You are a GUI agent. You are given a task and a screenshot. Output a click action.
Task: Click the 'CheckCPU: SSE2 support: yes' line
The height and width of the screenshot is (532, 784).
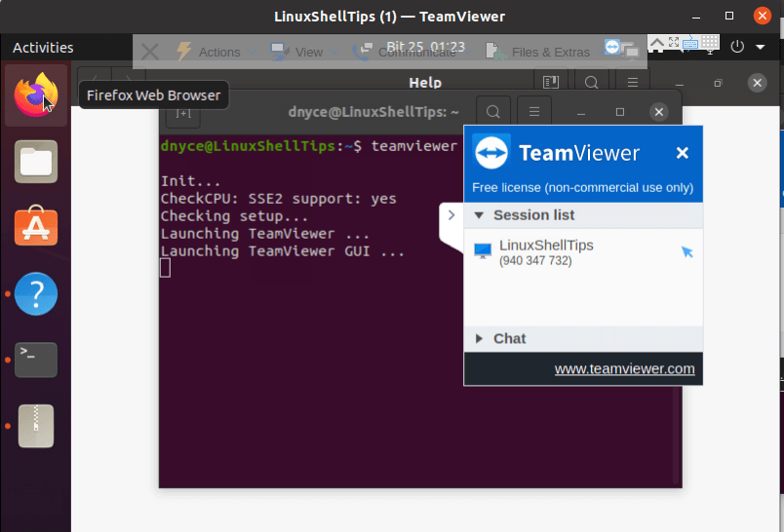click(279, 199)
